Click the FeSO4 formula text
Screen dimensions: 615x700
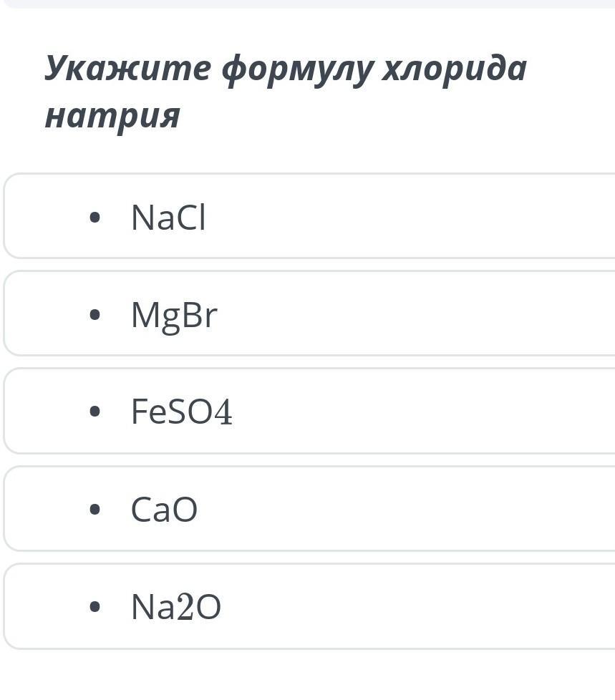click(182, 411)
